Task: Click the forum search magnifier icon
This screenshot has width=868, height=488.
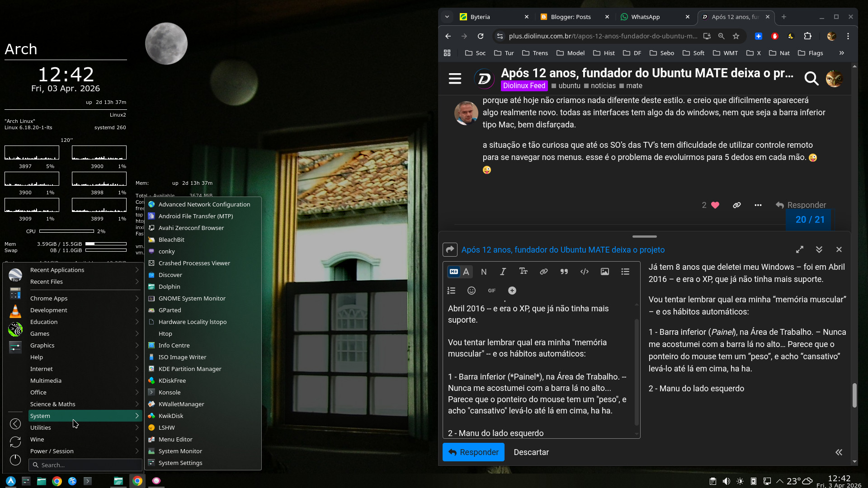Action: 811,79
